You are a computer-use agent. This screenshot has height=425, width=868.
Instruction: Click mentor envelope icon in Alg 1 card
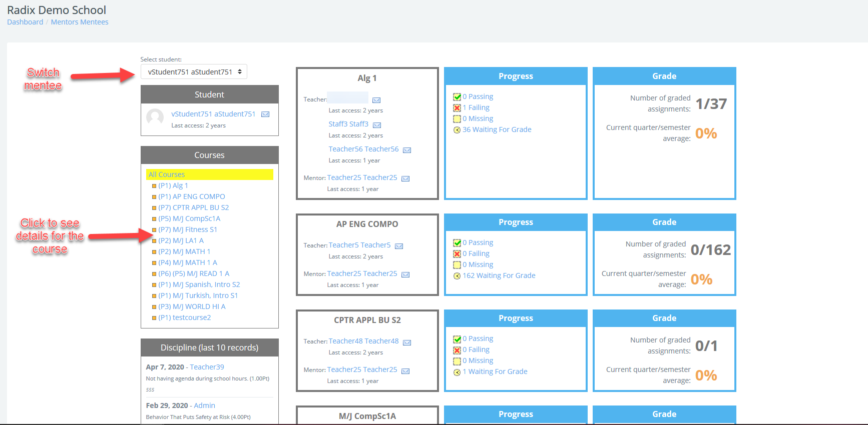coord(405,178)
